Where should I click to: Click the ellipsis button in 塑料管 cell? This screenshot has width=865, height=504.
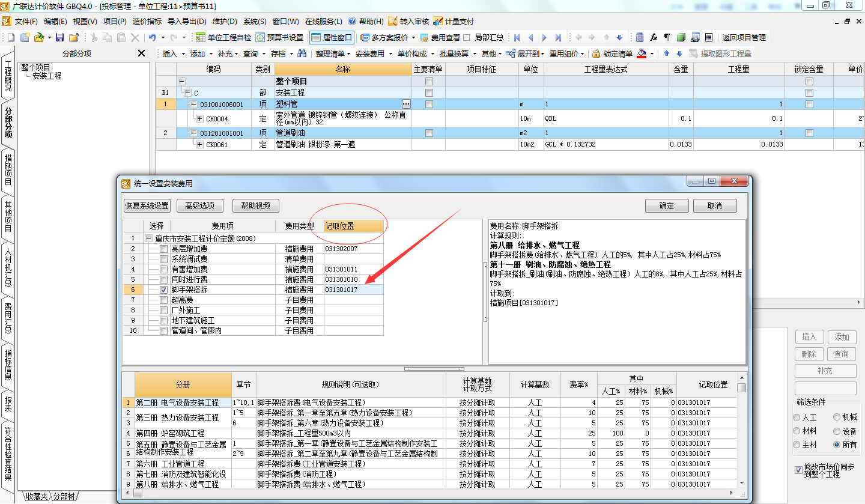406,105
